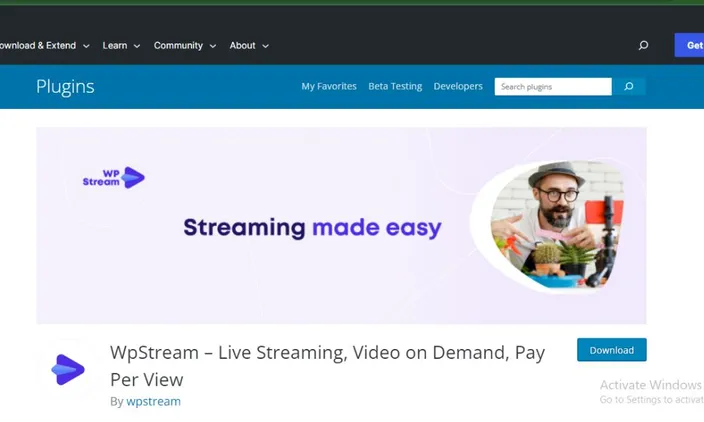The width and height of the screenshot is (704, 422).
Task: Click the Get WordPress button
Action: (689, 45)
